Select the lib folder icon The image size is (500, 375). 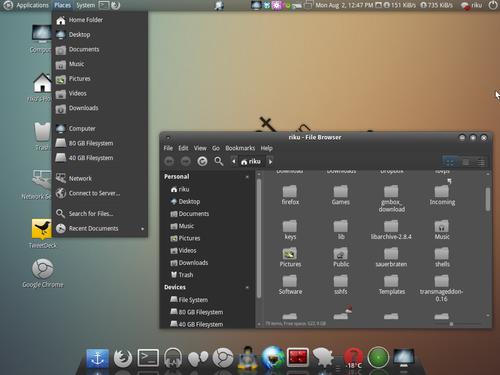point(341,226)
